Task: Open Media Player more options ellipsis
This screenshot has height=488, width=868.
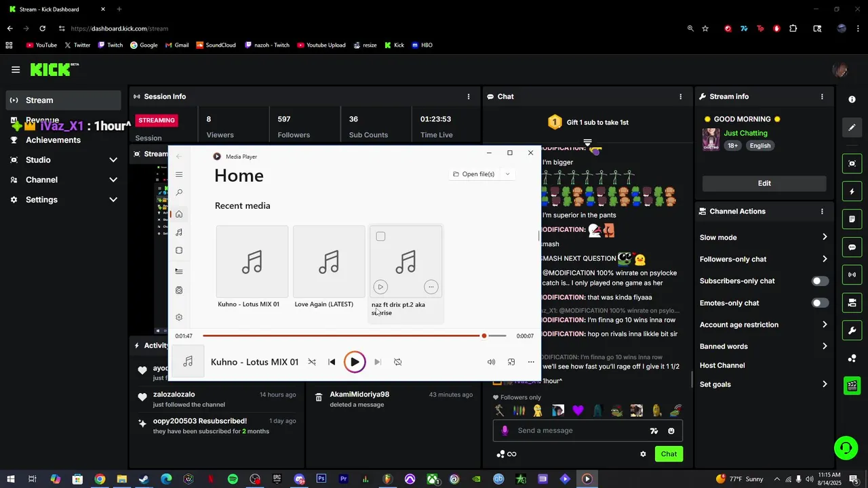Action: point(531,362)
